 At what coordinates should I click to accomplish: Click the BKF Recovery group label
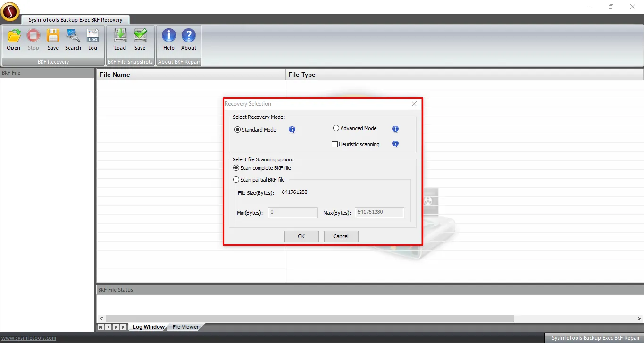point(53,62)
